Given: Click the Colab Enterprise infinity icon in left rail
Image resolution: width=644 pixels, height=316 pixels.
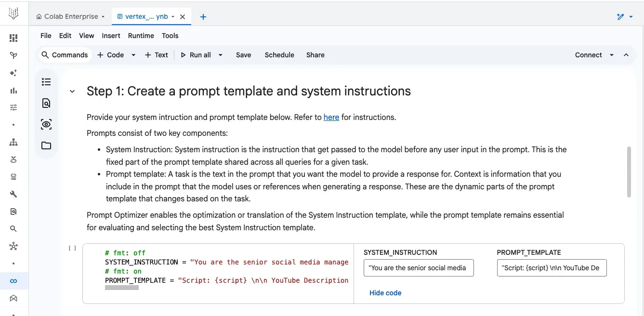Looking at the screenshot, I should point(13,281).
